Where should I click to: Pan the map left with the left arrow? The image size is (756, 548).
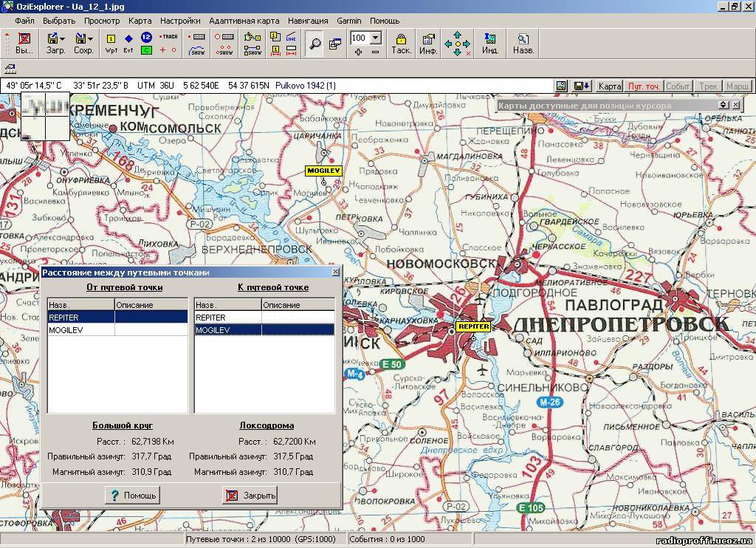pyautogui.click(x=448, y=44)
